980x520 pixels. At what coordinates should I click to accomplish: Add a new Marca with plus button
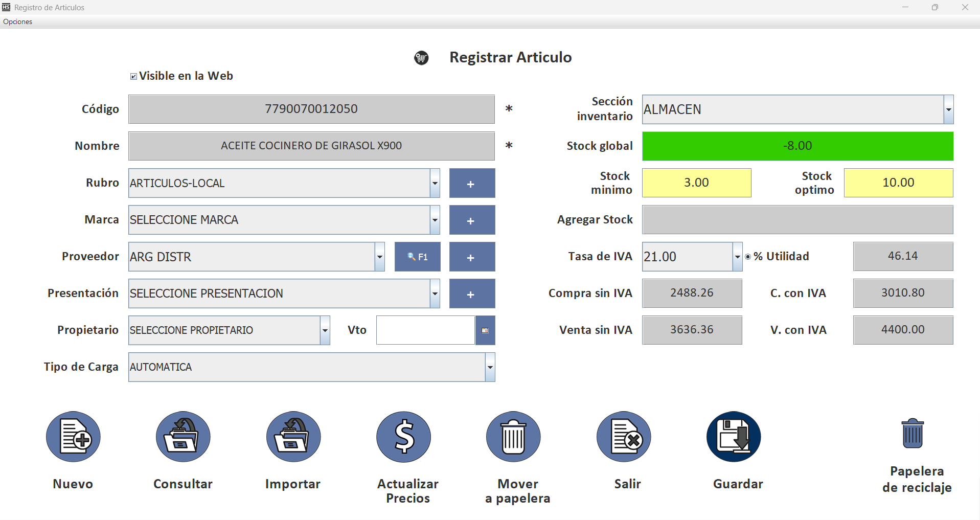[x=472, y=220]
